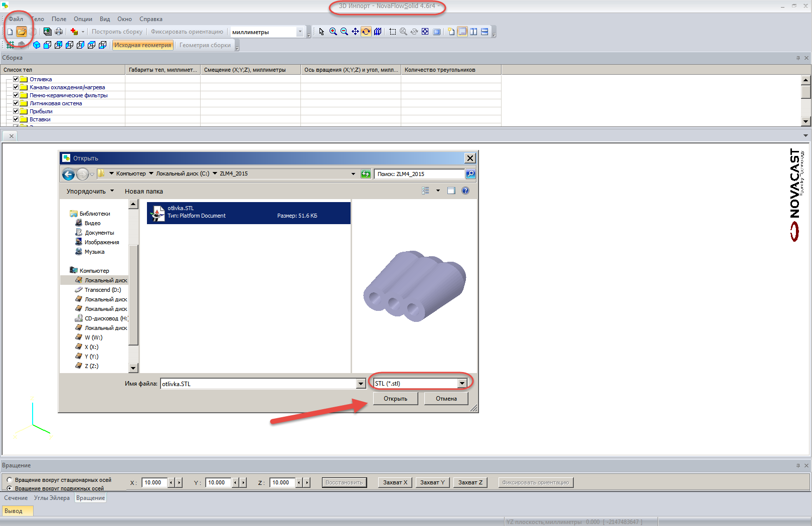The width and height of the screenshot is (812, 526).
Task: Open the STL (*.stl) file type dropdown
Action: 462,384
